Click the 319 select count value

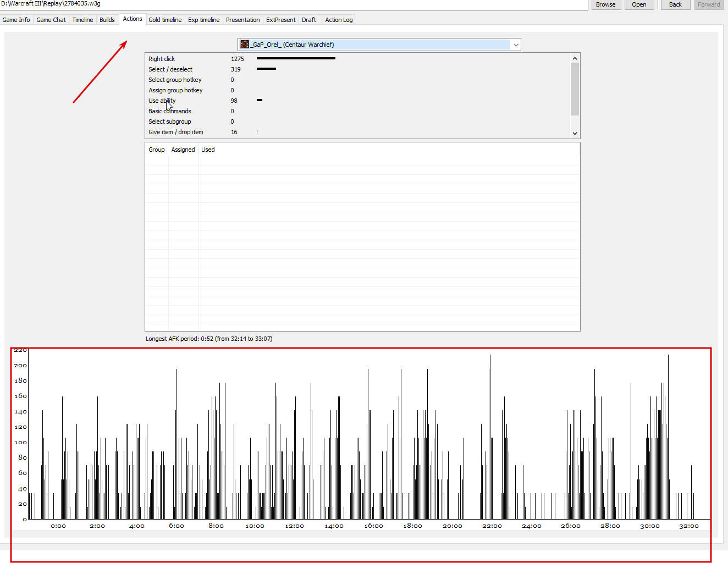click(236, 69)
